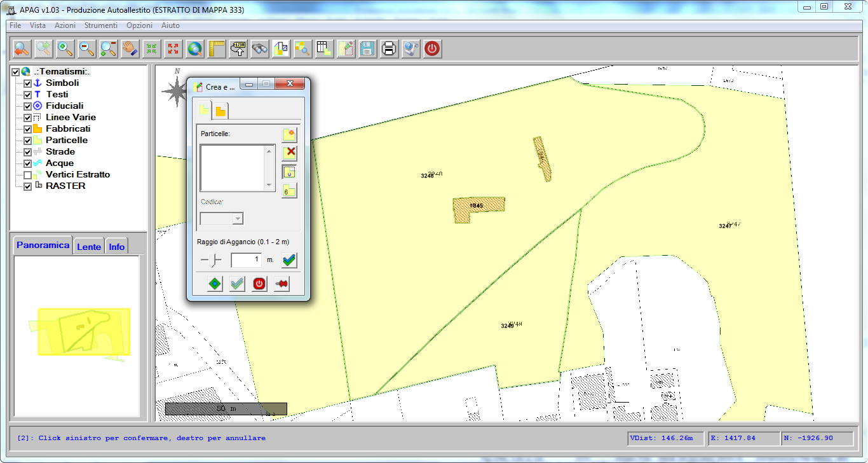The height and width of the screenshot is (463, 868).
Task: Select the zoom out tool
Action: (x=87, y=48)
